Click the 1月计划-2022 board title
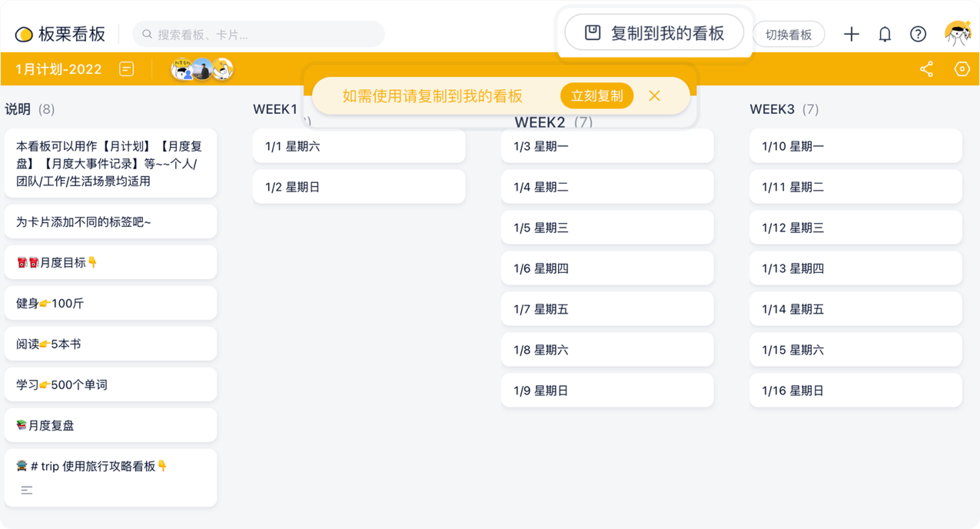The image size is (980, 529). pos(58,69)
